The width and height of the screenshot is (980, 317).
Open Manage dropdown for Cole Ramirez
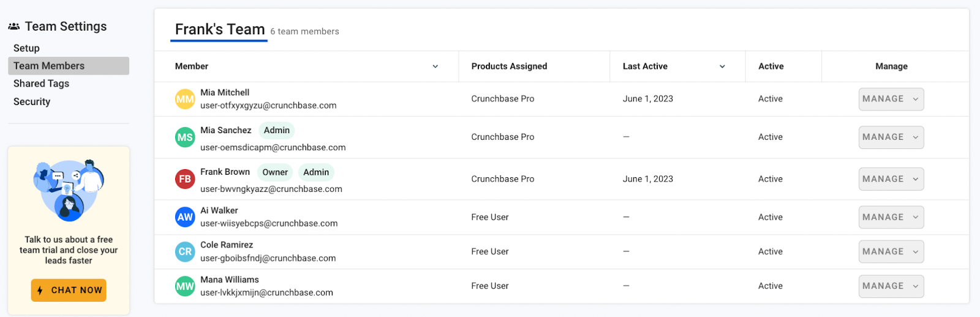coord(891,251)
